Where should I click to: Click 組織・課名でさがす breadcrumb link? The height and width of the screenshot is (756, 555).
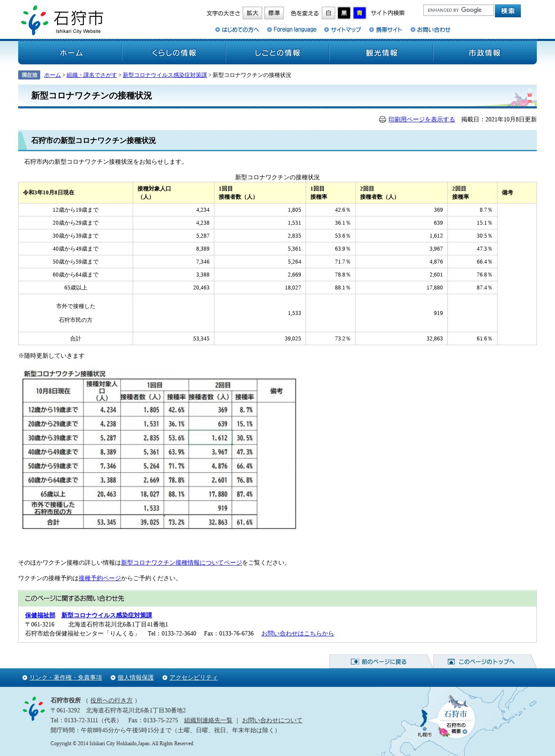point(92,75)
